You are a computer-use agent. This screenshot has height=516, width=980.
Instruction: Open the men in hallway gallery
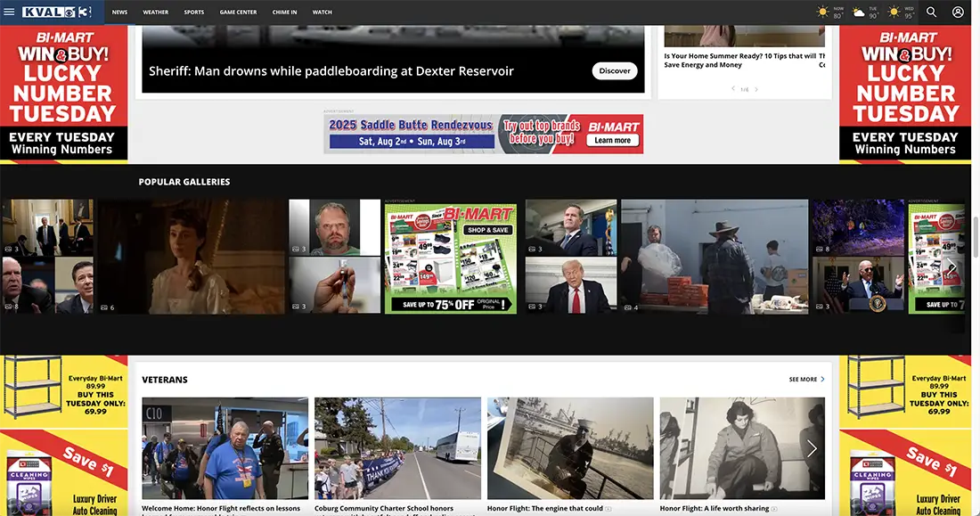[47, 227]
